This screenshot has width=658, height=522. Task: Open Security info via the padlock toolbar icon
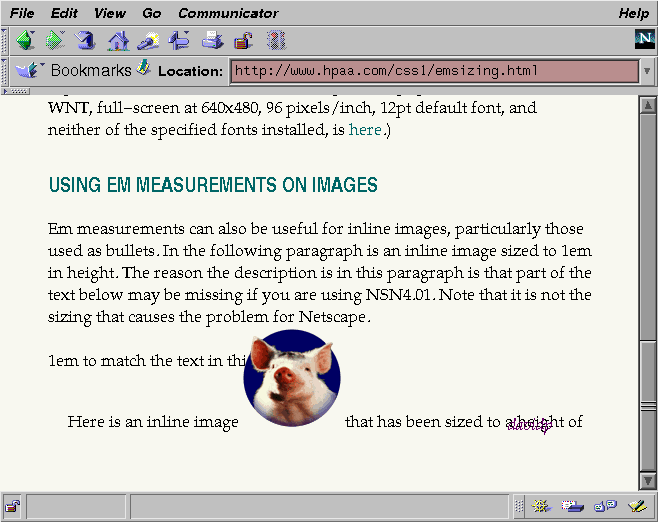243,41
